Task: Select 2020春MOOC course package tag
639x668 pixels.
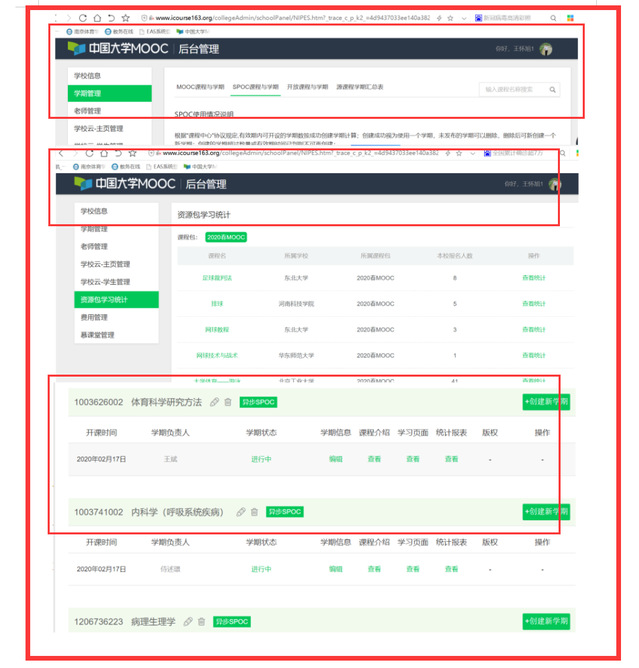Action: pos(226,237)
